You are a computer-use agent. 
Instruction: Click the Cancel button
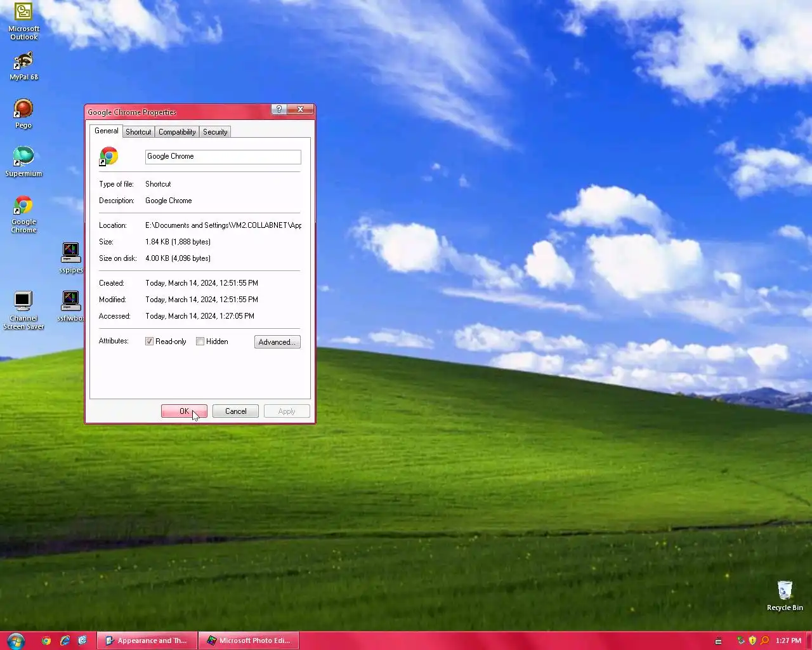(235, 411)
